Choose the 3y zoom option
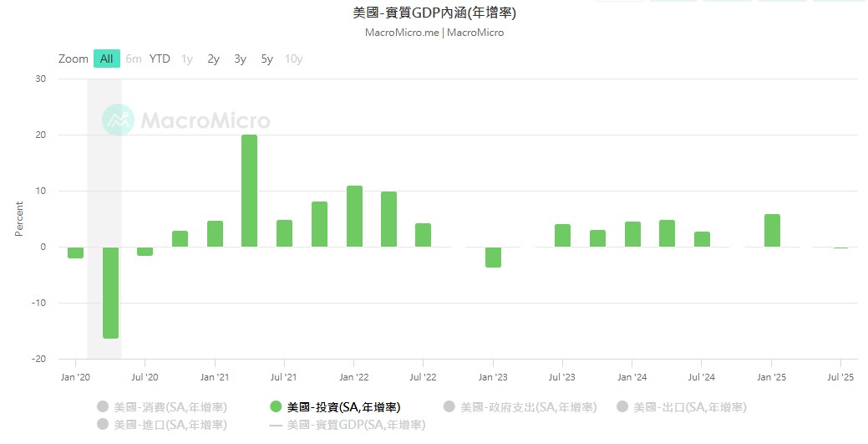The image size is (868, 444). [x=240, y=59]
